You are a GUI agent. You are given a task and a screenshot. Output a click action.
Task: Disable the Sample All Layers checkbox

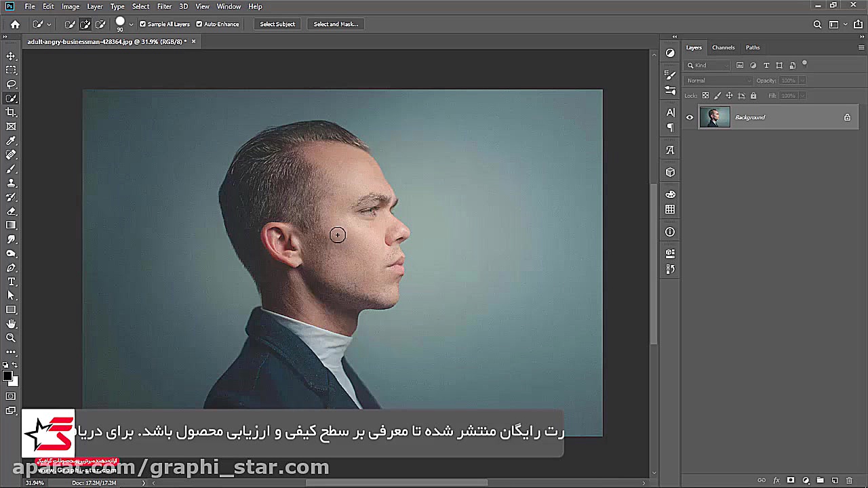coord(143,24)
